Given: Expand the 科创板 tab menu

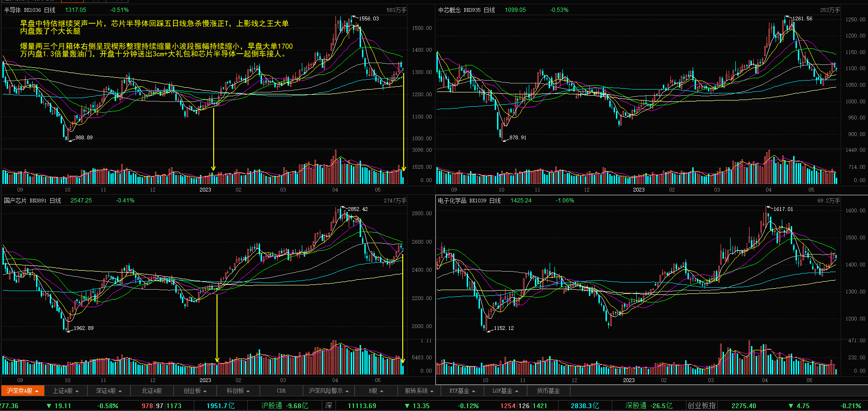Looking at the screenshot, I should tap(238, 391).
